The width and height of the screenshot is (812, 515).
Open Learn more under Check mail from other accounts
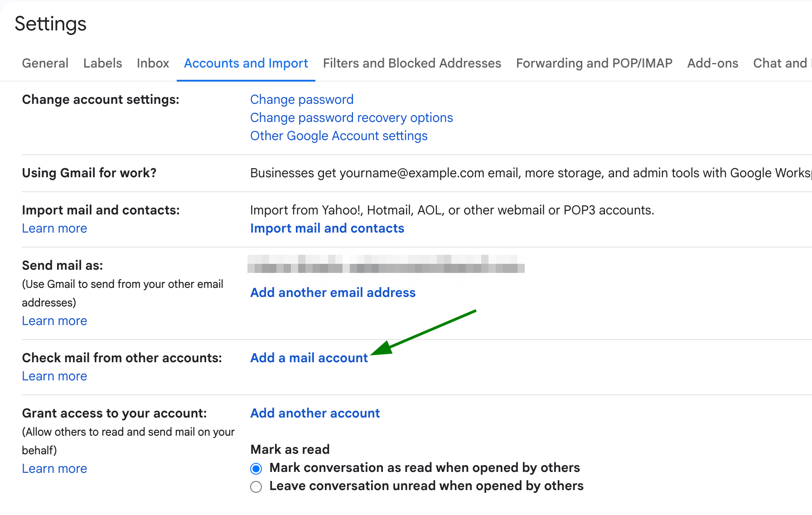point(54,376)
